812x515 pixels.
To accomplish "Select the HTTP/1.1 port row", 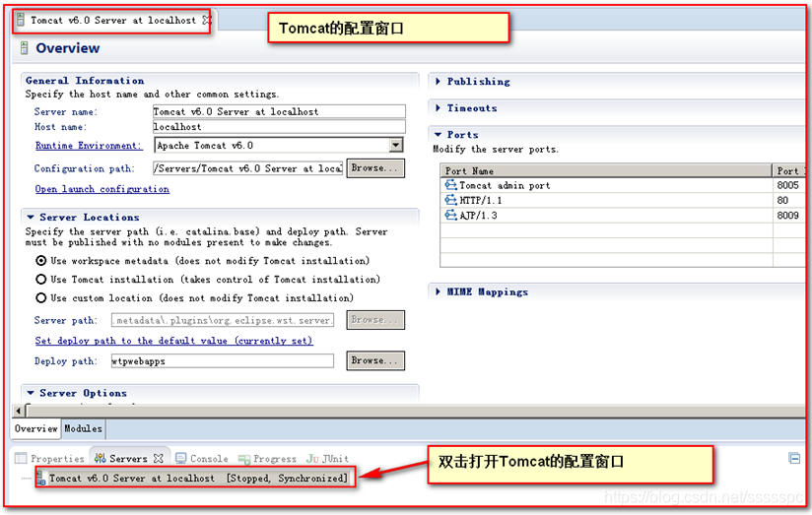I will (x=622, y=200).
